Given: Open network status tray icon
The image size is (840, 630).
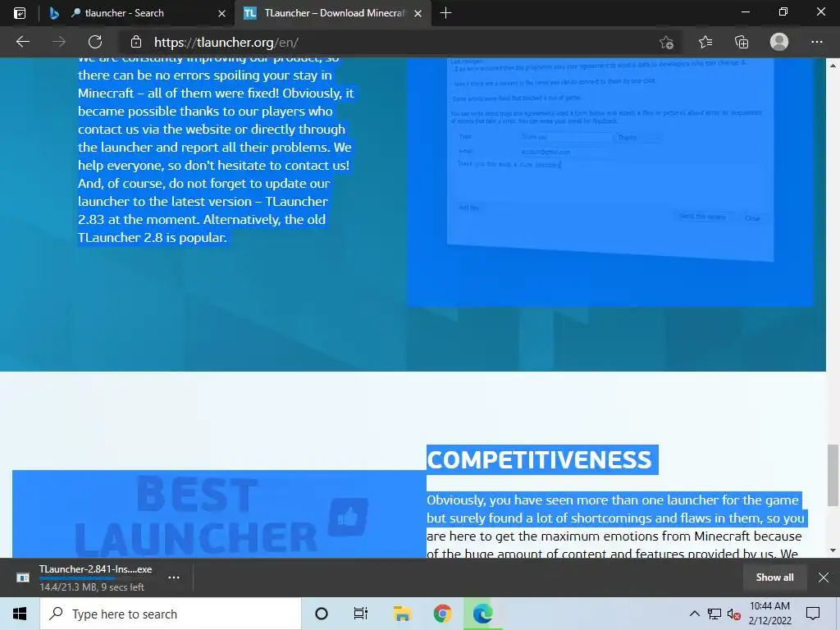Looking at the screenshot, I should pos(714,614).
